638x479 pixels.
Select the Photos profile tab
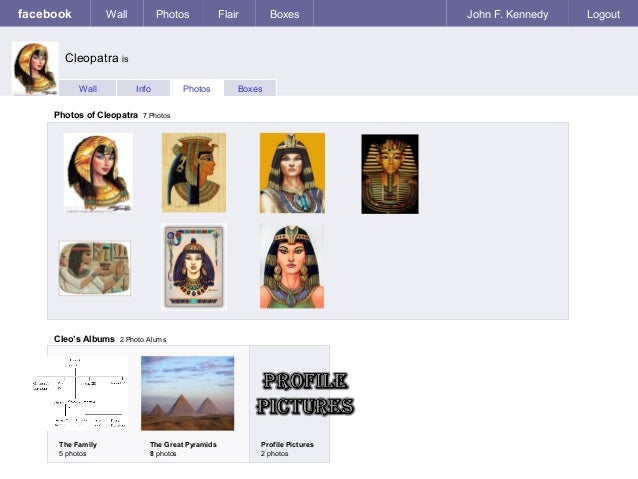tap(197, 88)
